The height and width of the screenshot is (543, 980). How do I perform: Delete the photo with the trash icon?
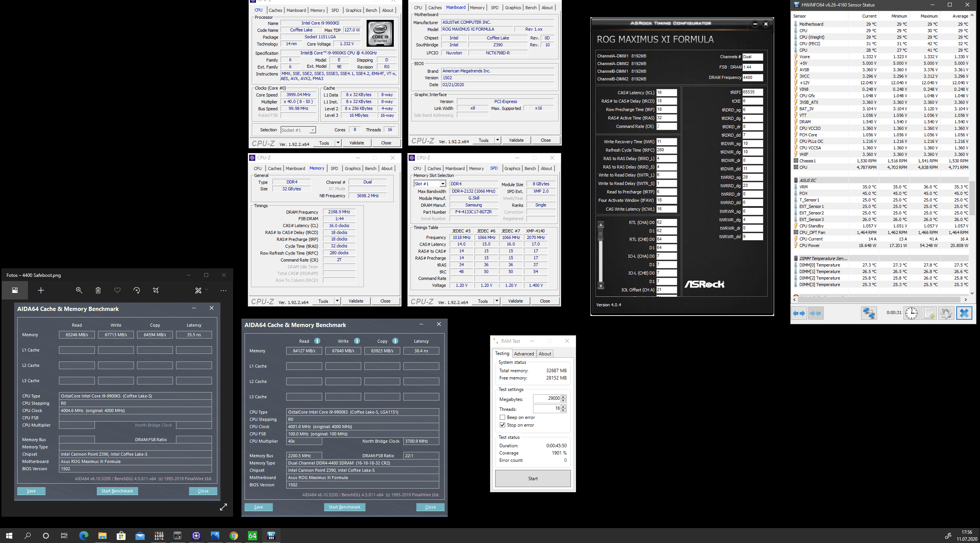pos(98,290)
